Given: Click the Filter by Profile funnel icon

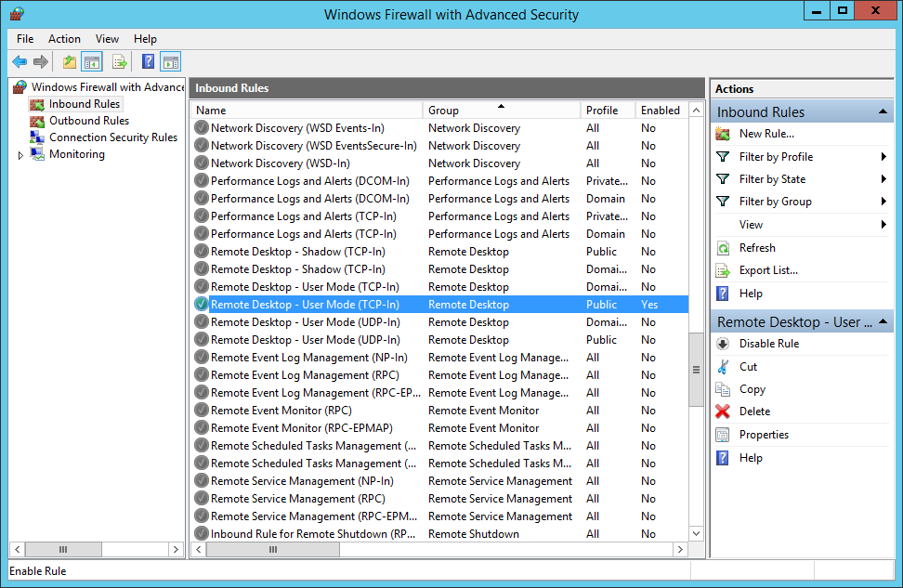Looking at the screenshot, I should [x=723, y=157].
